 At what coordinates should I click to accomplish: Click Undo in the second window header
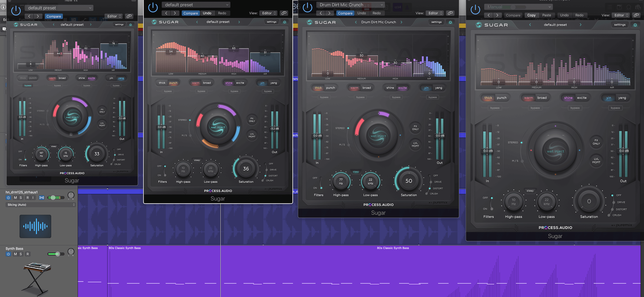[207, 13]
